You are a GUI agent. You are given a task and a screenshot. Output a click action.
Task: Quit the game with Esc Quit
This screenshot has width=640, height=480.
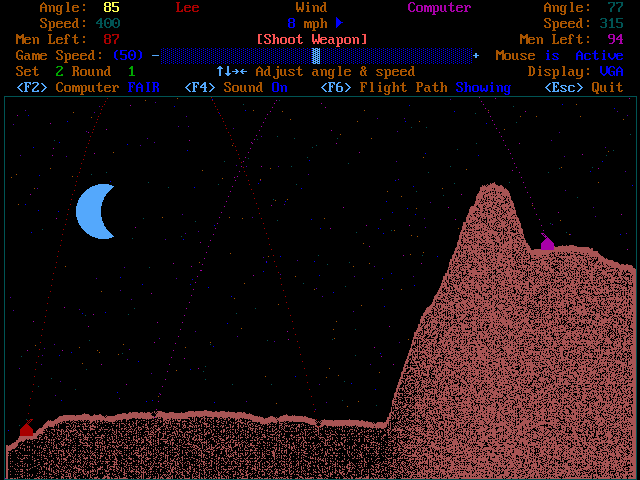(584, 87)
